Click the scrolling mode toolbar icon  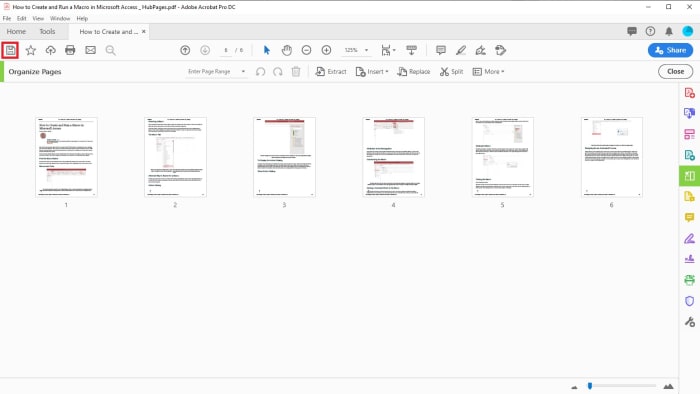click(412, 50)
